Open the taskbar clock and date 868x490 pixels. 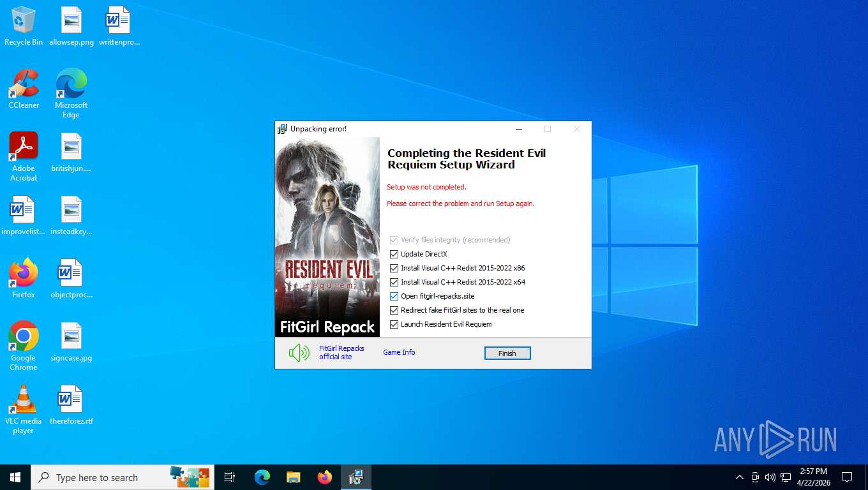pos(814,477)
